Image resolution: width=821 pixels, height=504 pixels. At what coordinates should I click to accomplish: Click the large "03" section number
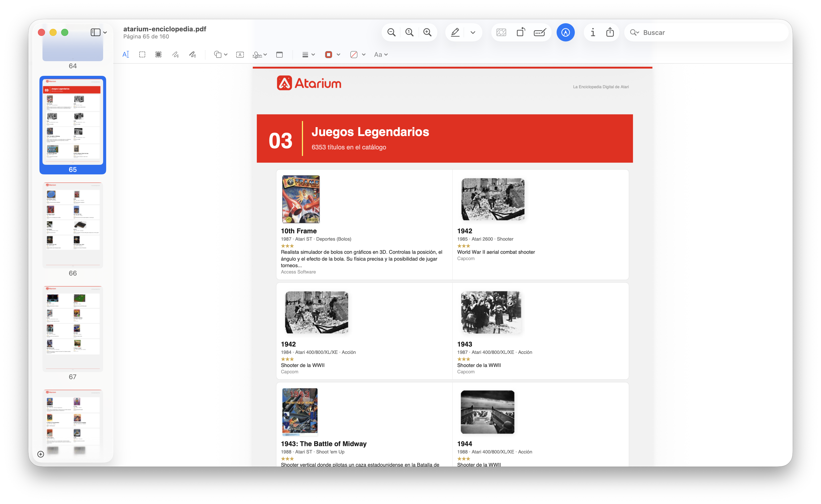280,140
